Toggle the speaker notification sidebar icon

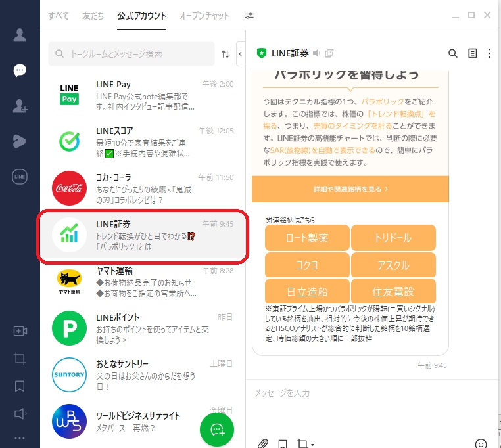pyautogui.click(x=20, y=414)
